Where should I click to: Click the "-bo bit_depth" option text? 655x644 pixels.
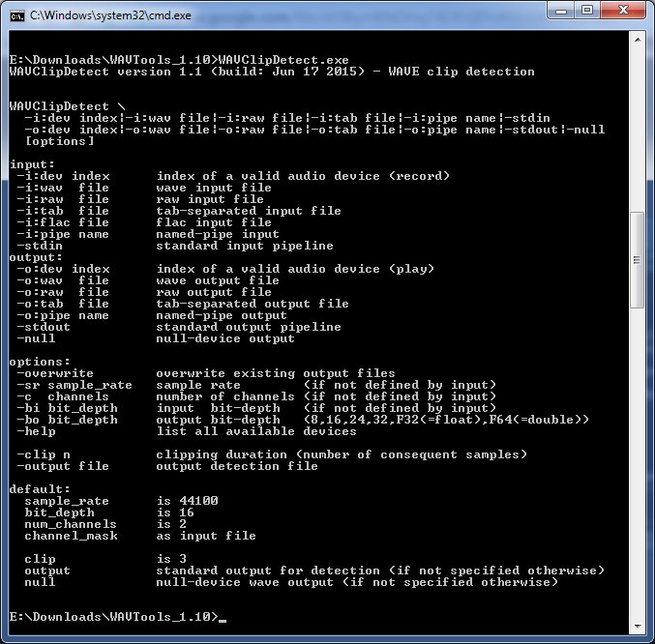[x=68, y=420]
